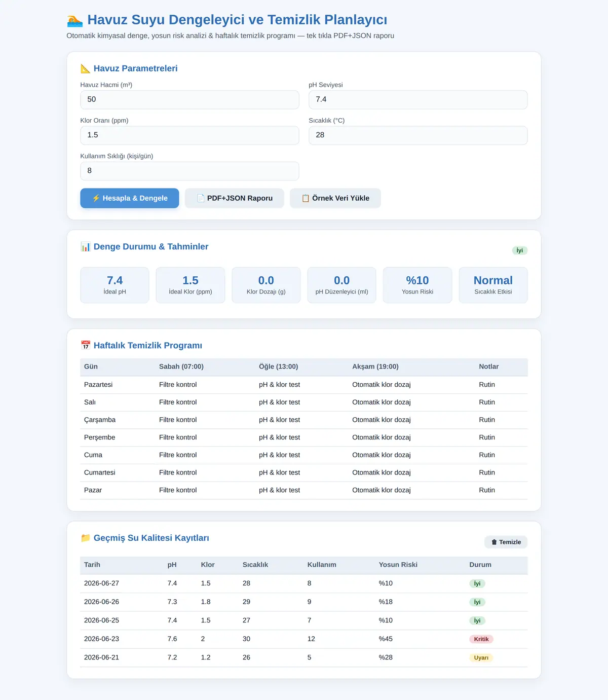Click the bar chart icon beside Denge Durumu
The image size is (608, 700).
85,247
